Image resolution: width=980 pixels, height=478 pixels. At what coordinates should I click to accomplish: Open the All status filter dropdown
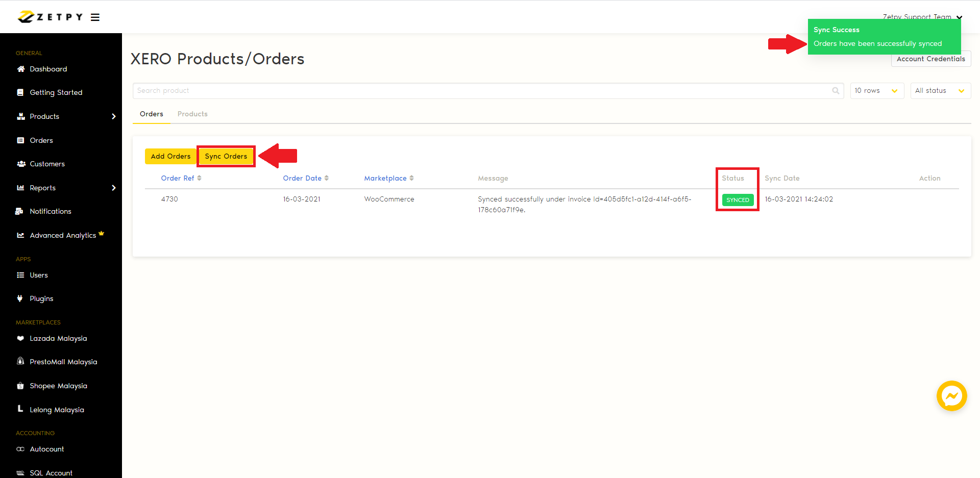click(941, 91)
